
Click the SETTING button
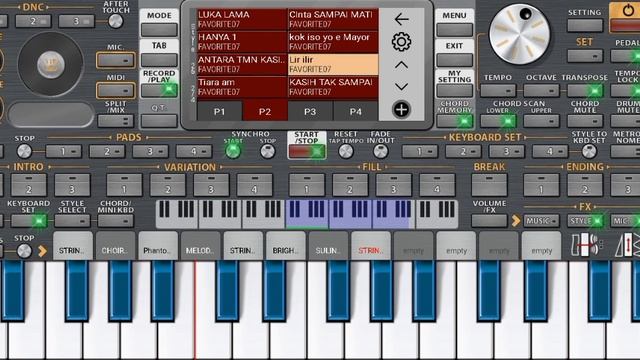(585, 25)
